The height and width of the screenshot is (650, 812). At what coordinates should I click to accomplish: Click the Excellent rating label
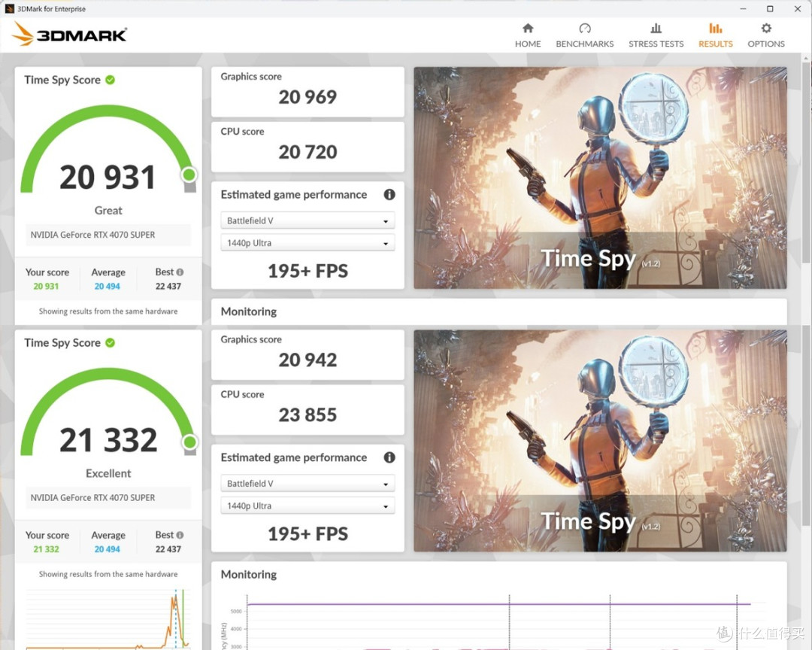pos(108,473)
